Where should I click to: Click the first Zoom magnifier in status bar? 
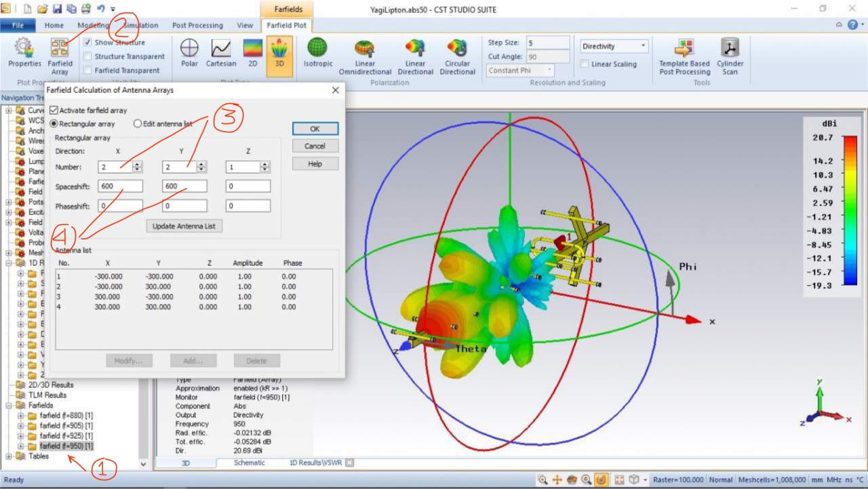(542, 480)
